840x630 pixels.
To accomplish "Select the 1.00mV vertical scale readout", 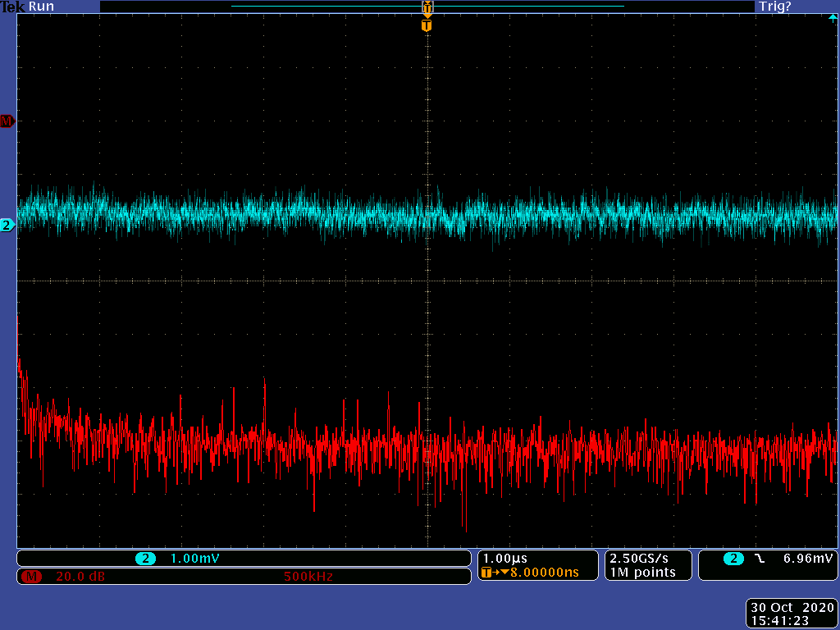I will point(194,559).
